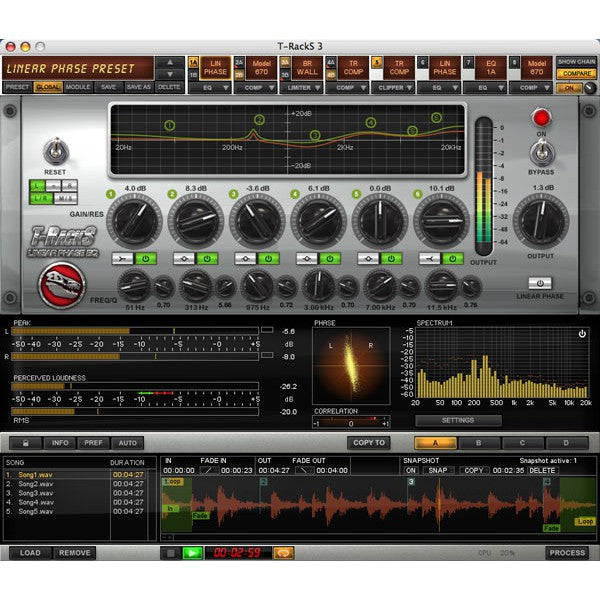Select the GLOBAL tab

pyautogui.click(x=48, y=87)
